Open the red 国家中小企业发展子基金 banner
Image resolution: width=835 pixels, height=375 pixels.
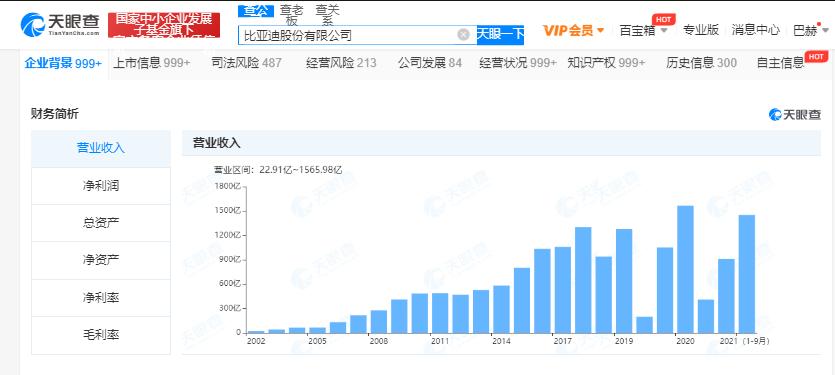click(164, 25)
